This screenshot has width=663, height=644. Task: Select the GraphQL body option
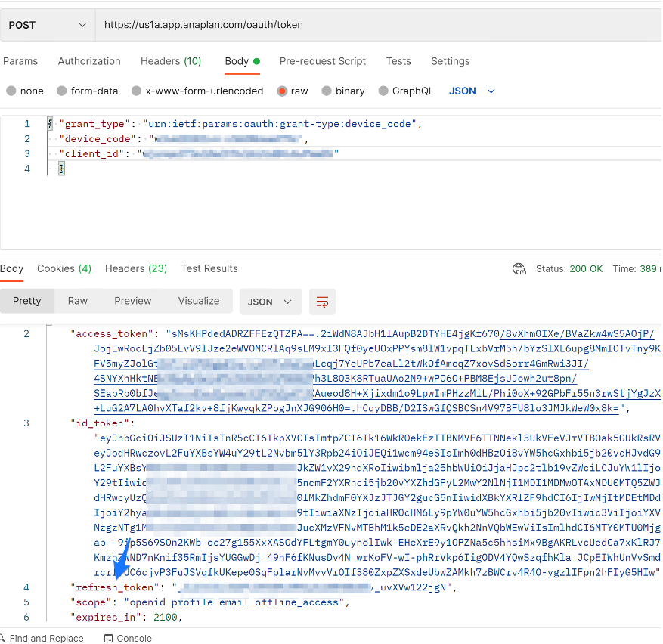(x=406, y=91)
